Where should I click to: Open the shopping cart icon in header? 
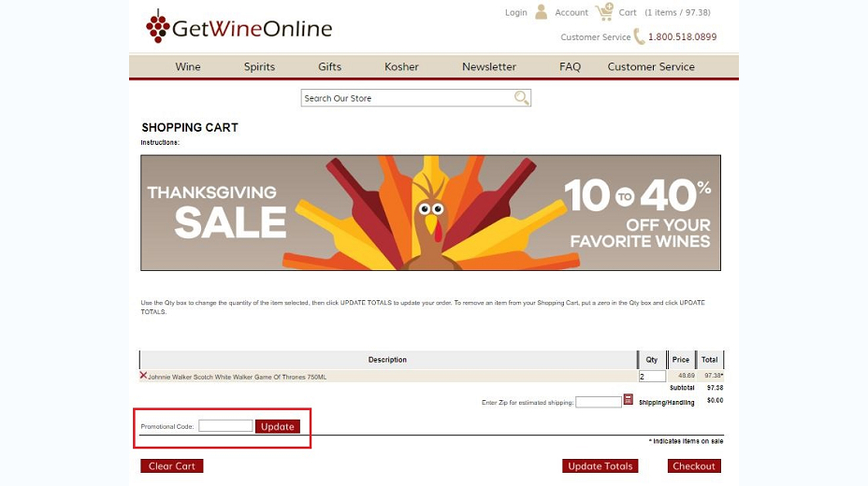604,11
